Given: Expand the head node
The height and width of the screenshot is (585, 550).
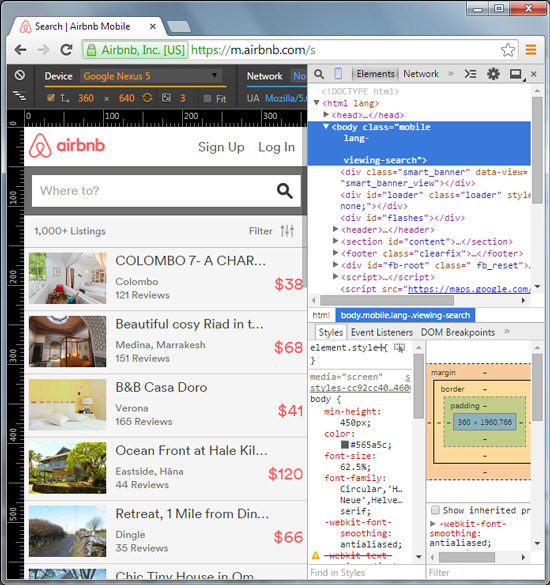Looking at the screenshot, I should (x=326, y=114).
